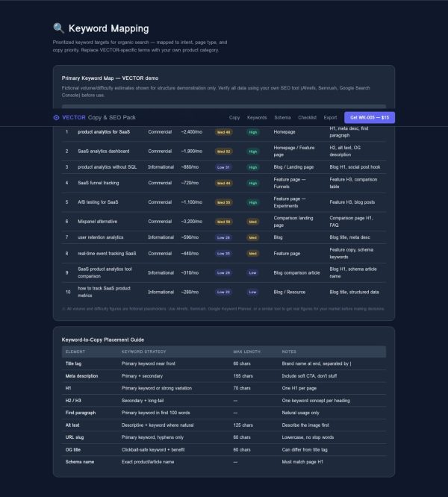Select keyword 'SaaS product analytics tool comparison'
The width and height of the screenshot is (448, 497).
[105, 272]
